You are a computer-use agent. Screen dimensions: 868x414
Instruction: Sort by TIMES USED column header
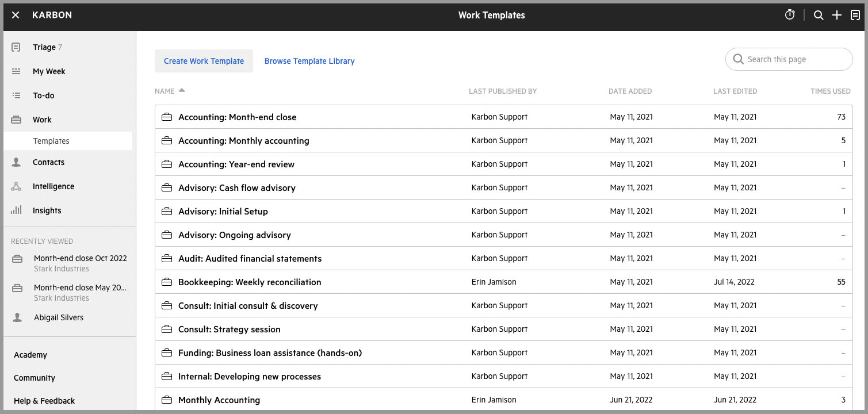(830, 91)
